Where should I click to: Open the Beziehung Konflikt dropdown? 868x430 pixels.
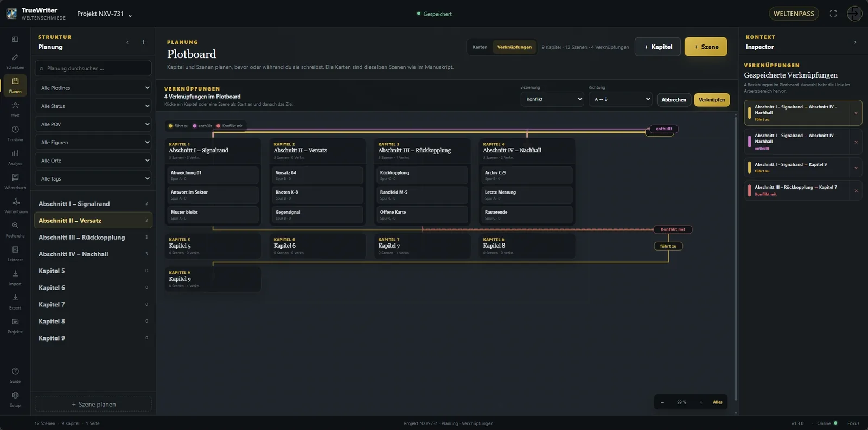(x=552, y=99)
